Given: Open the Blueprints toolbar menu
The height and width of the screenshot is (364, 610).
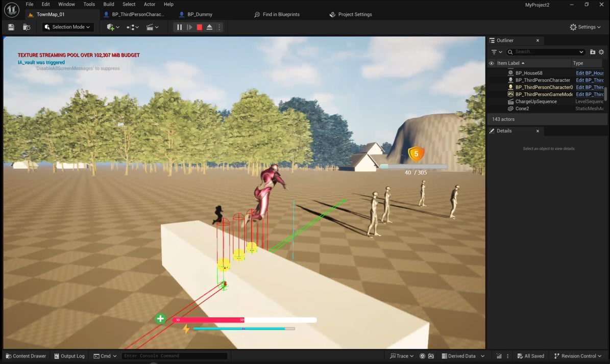Looking at the screenshot, I should coord(133,27).
